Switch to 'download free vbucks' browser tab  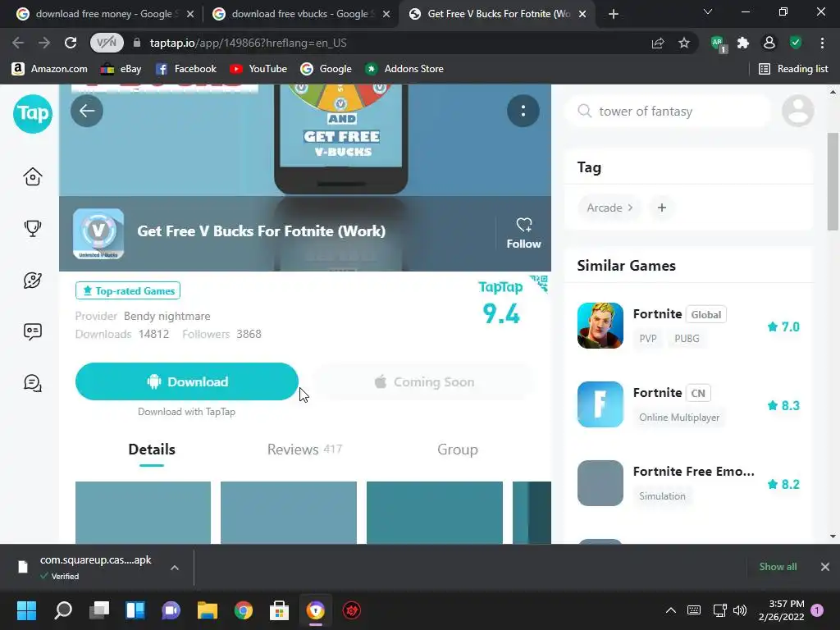pyautogui.click(x=301, y=14)
